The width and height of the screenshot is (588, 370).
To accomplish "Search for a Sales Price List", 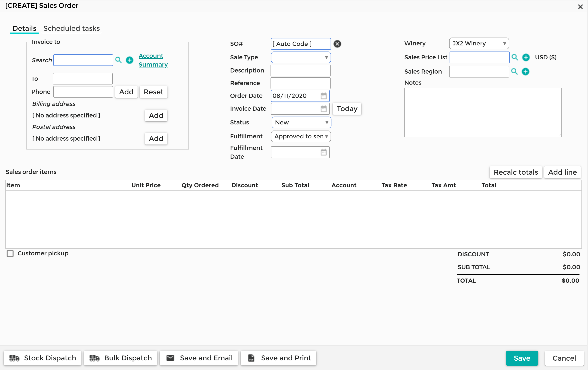I will [515, 57].
